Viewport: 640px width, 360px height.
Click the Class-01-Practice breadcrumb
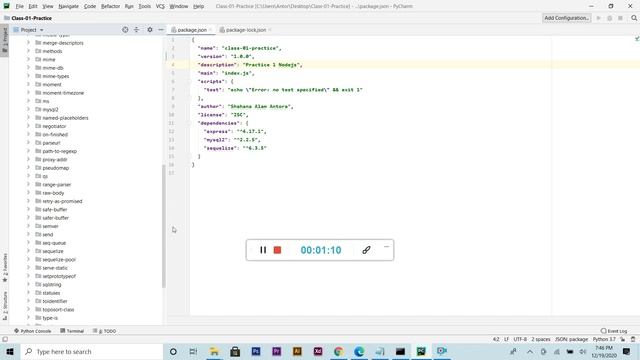tap(31, 18)
